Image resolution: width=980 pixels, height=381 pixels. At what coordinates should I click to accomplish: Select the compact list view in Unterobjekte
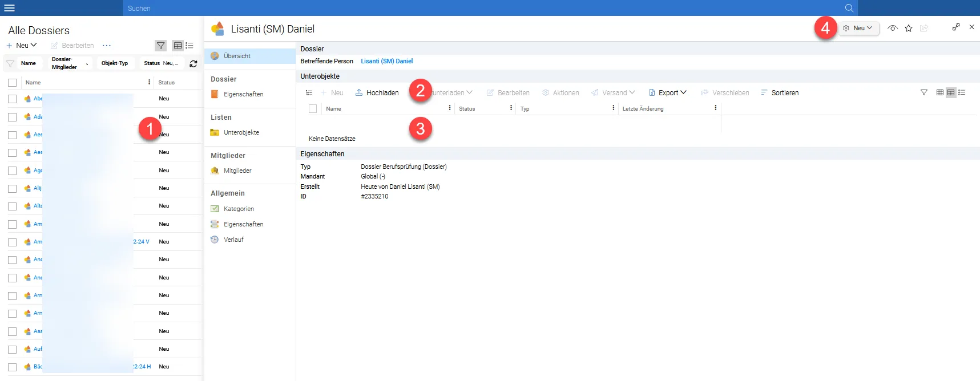(962, 92)
